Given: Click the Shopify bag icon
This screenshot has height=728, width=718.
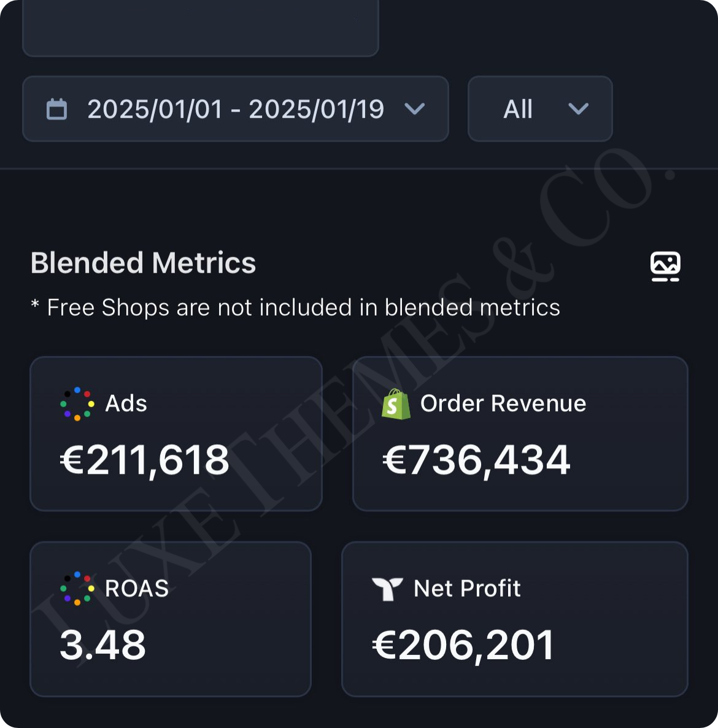Looking at the screenshot, I should point(396,404).
